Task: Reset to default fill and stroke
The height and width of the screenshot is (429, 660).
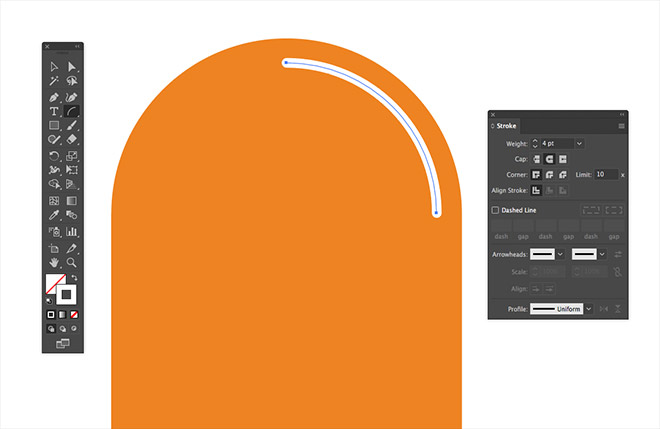Action: click(49, 301)
